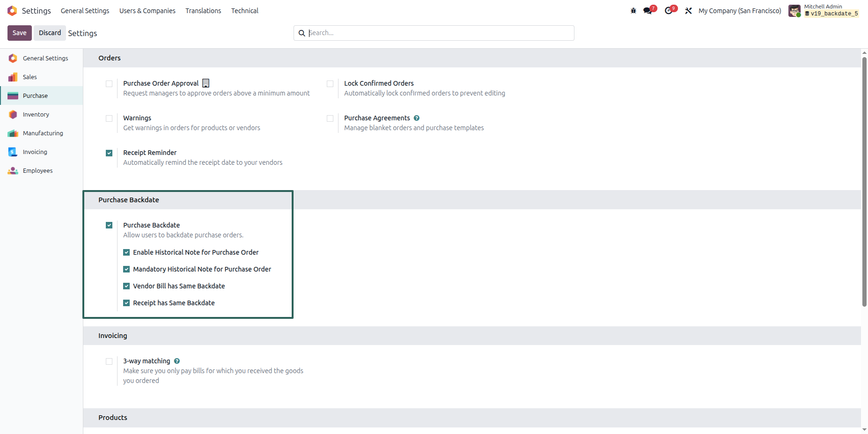Uncheck Mandatory Historical Note for Purchase Order

[126, 269]
